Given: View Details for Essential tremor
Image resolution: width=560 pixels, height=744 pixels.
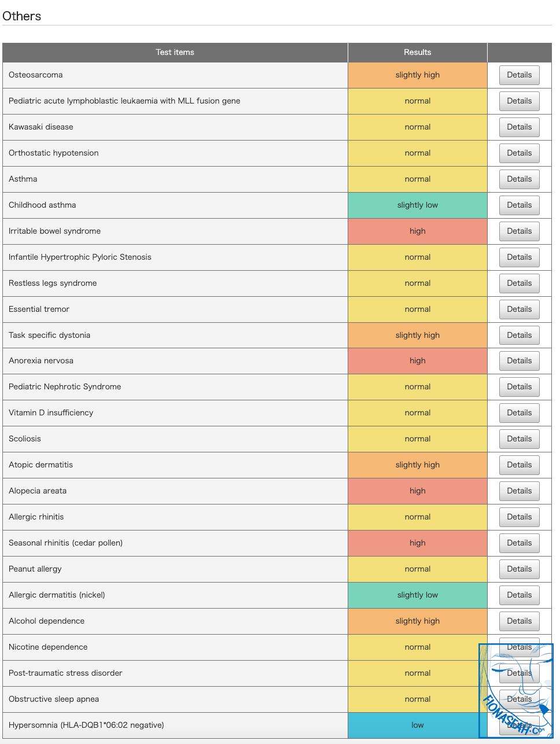Looking at the screenshot, I should (519, 310).
